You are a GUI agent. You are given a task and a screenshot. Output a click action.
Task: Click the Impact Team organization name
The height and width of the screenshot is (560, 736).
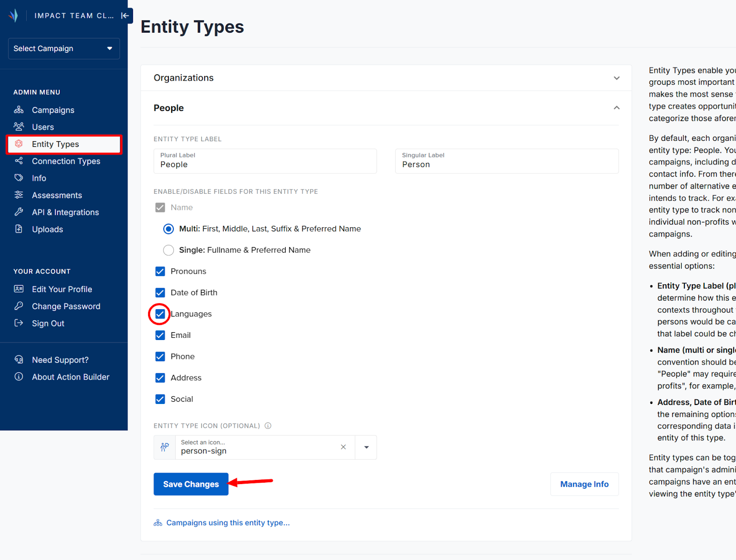(x=74, y=16)
